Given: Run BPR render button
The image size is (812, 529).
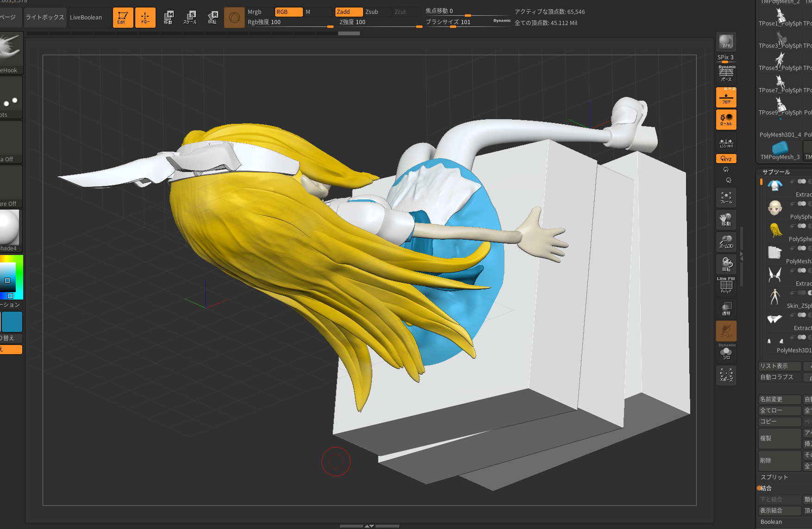Looking at the screenshot, I should [x=726, y=42].
